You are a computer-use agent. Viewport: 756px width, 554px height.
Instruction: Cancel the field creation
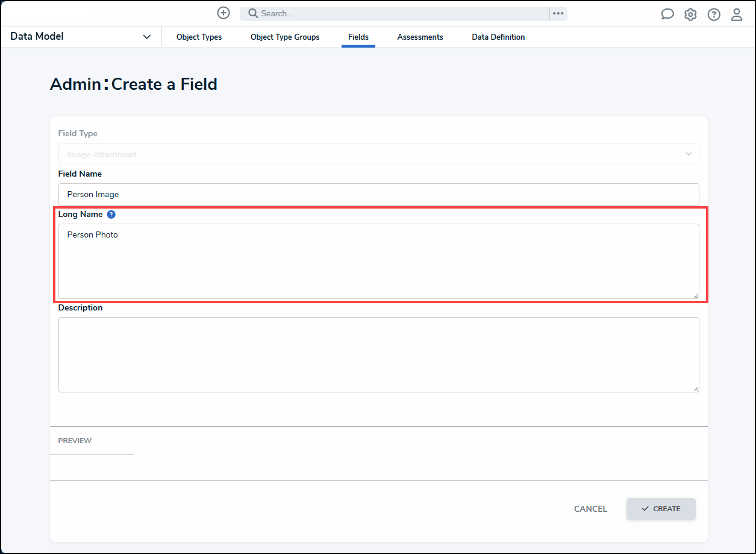[590, 509]
